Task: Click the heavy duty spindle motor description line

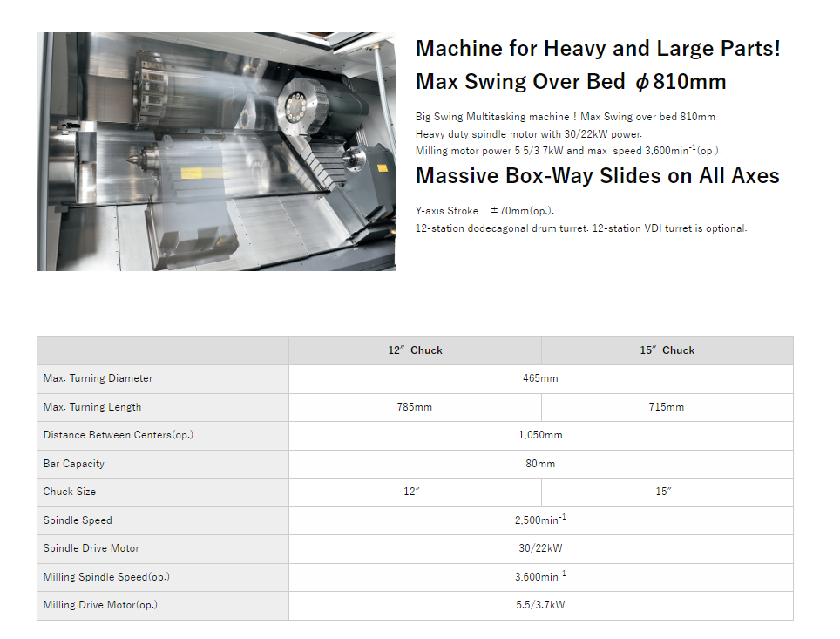Action: point(528,134)
